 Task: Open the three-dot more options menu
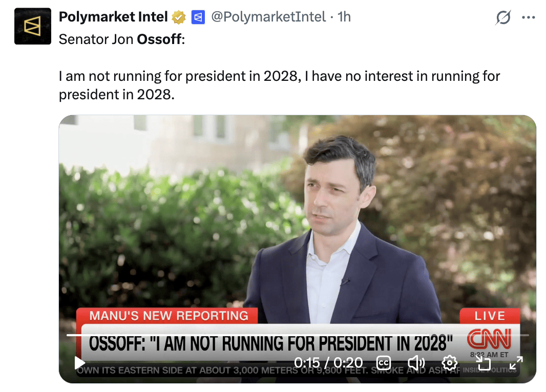pos(528,17)
